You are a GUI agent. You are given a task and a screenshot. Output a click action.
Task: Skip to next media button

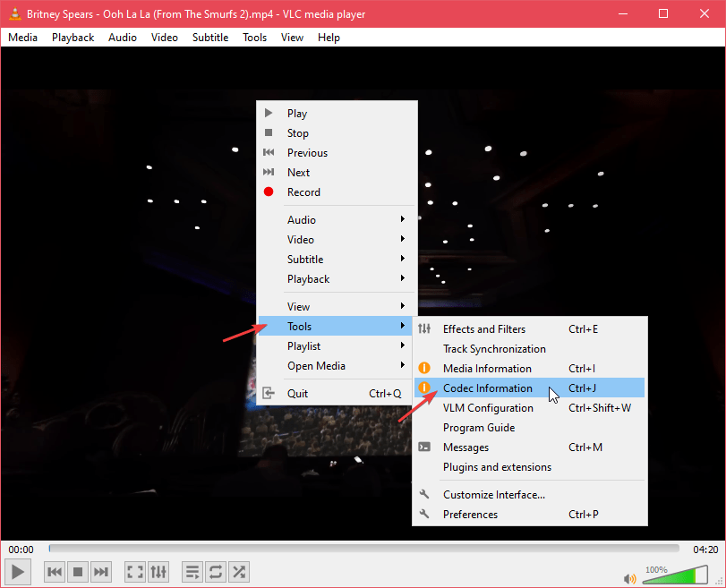(101, 571)
